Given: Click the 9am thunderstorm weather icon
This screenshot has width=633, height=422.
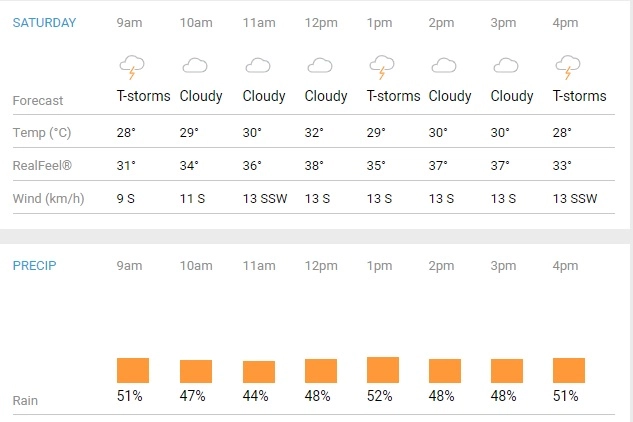Looking at the screenshot, I should click(x=132, y=68).
